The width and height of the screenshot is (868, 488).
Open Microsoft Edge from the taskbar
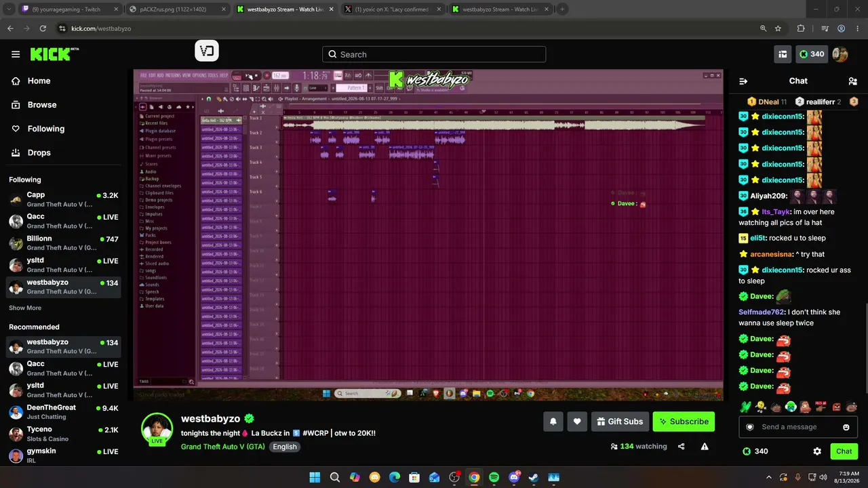coord(394,477)
